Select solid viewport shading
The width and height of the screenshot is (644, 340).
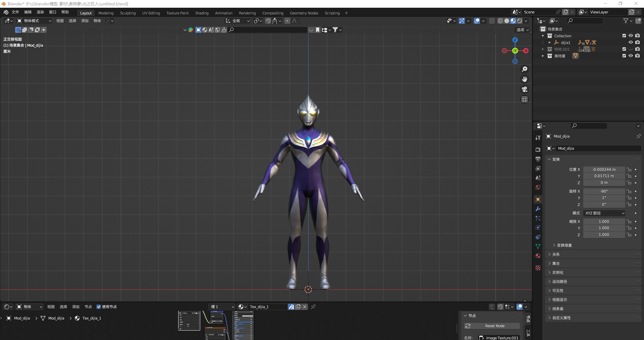coord(507,21)
